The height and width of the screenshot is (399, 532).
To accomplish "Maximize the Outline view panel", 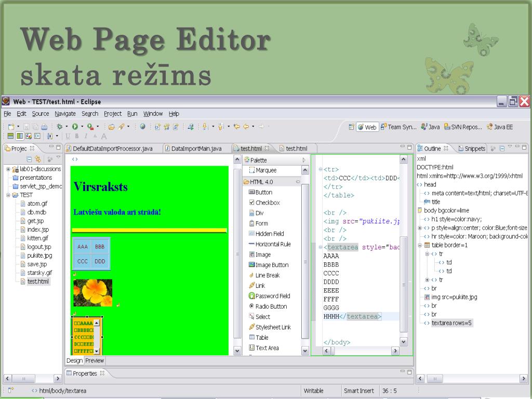I will click(524, 147).
